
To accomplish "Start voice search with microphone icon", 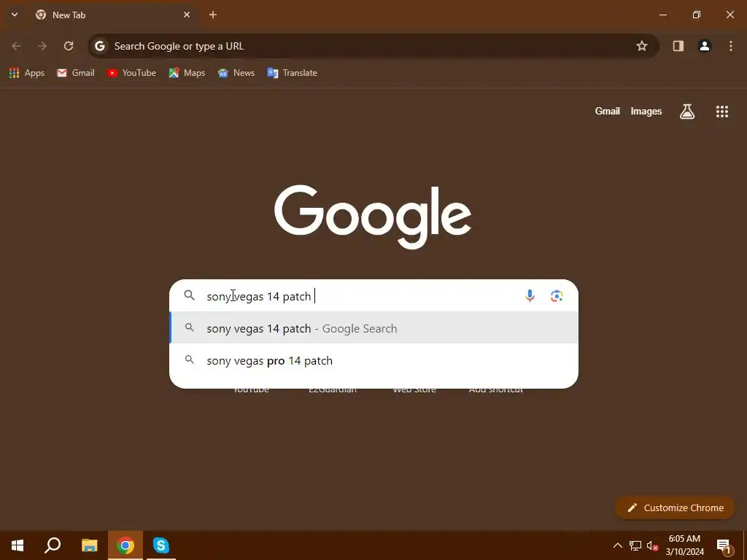I will point(530,296).
